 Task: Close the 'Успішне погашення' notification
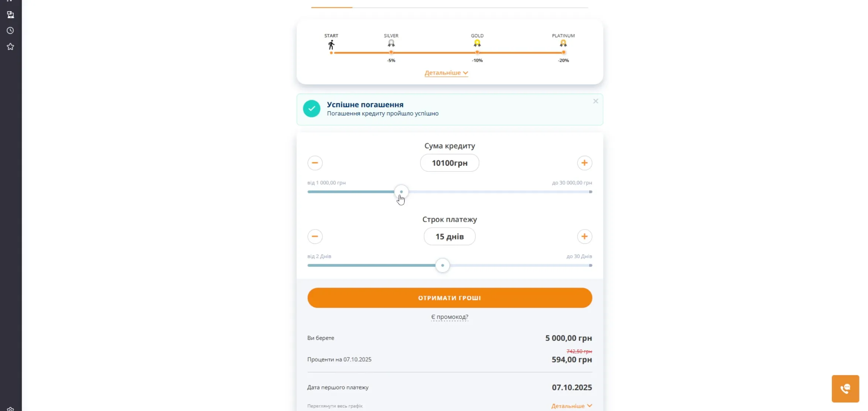coord(595,101)
